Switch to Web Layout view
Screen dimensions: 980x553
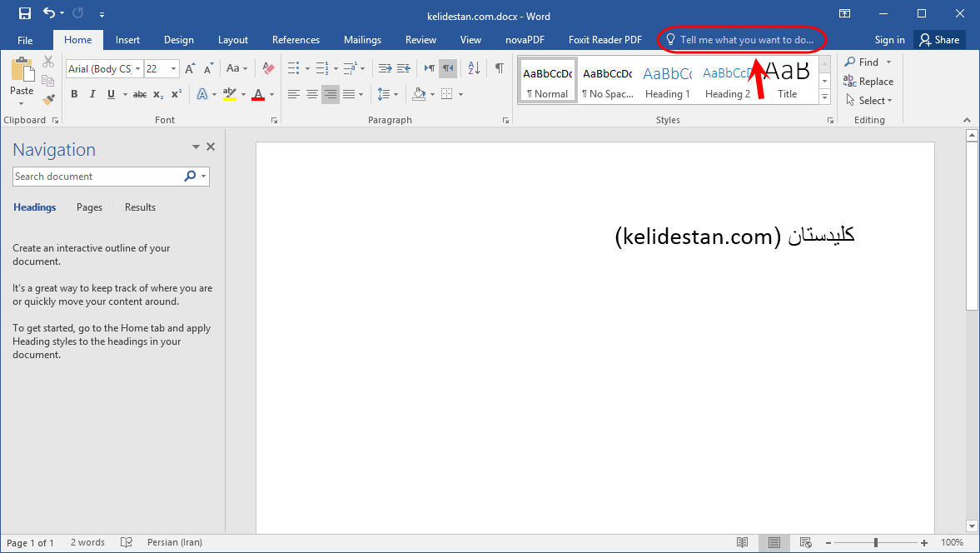(x=806, y=542)
